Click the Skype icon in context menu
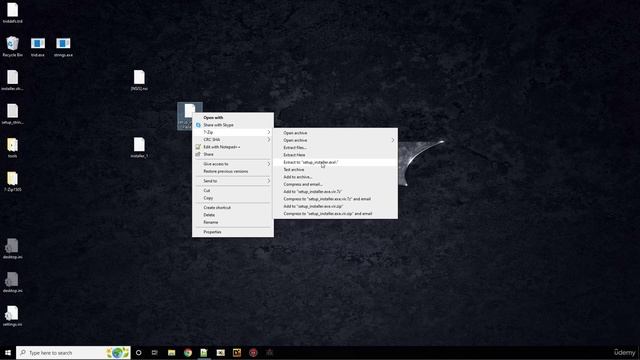This screenshot has height=360, width=640. pyautogui.click(x=198, y=125)
